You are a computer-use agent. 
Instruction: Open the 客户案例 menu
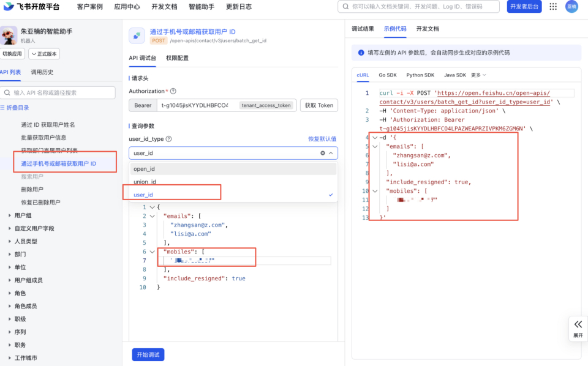89,6
